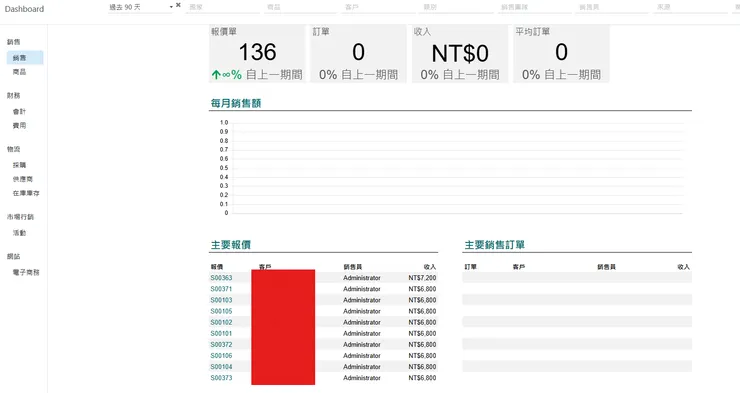Click the 報價單 card showing 136
The height and width of the screenshot is (393, 740).
tap(257, 54)
